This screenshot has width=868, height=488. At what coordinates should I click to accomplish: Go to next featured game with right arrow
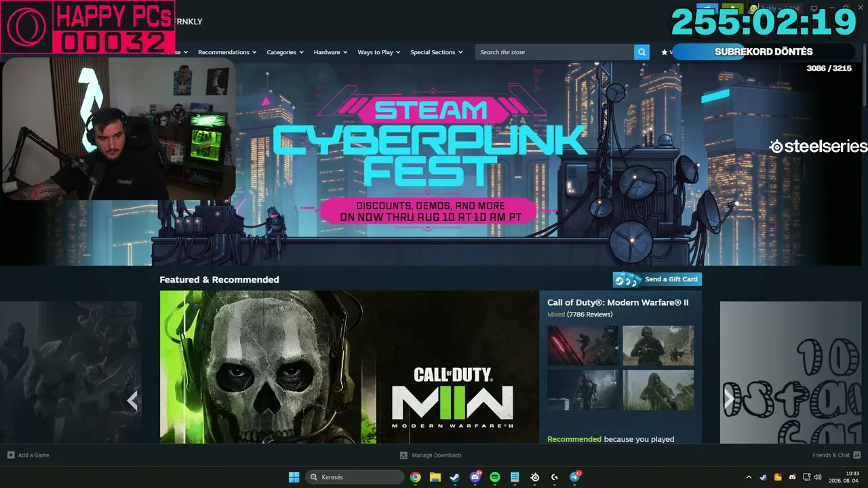pyautogui.click(x=729, y=399)
